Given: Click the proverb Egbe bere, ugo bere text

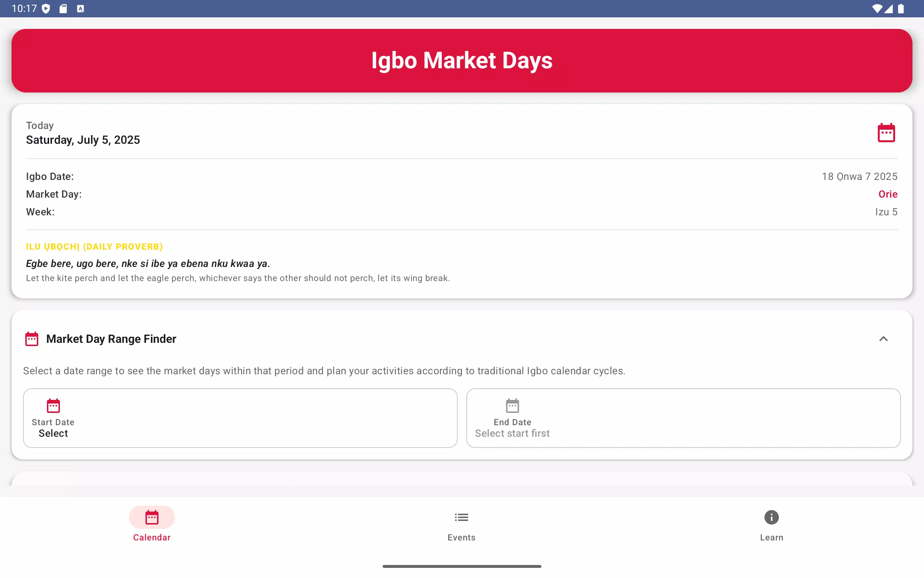Looking at the screenshot, I should click(x=148, y=263).
